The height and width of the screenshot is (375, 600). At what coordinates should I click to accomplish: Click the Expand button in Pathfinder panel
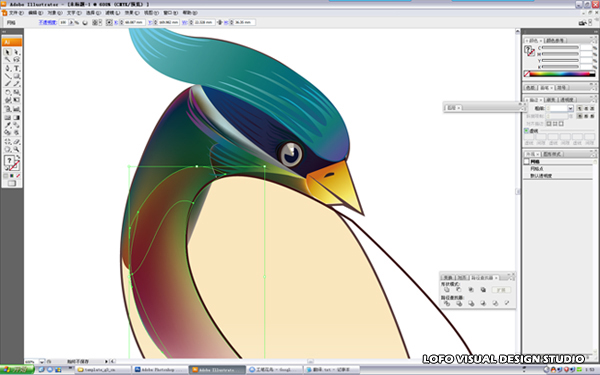[501, 290]
